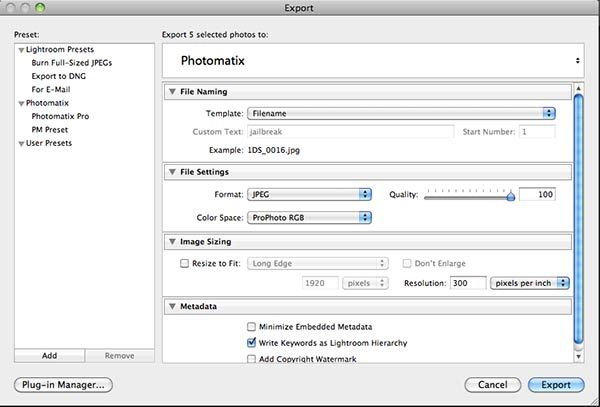Click the scrollbar down arrow
600x407 pixels.
coord(579,357)
